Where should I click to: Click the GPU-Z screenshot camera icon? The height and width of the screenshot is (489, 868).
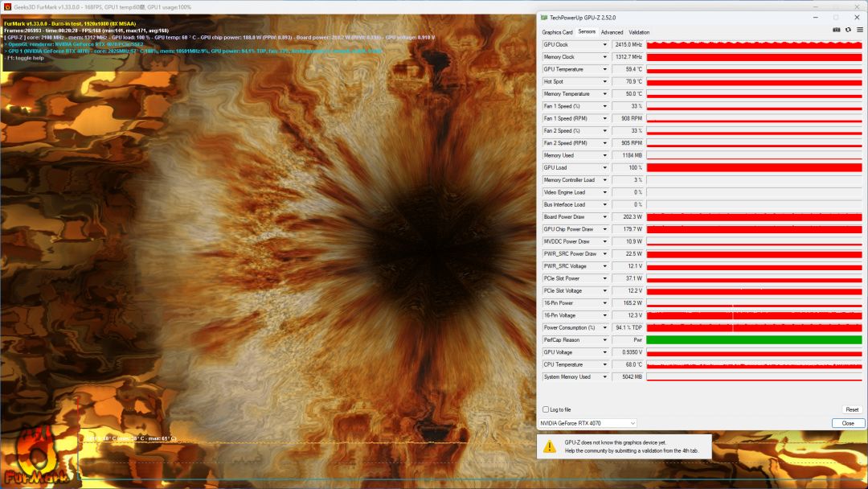pyautogui.click(x=837, y=30)
